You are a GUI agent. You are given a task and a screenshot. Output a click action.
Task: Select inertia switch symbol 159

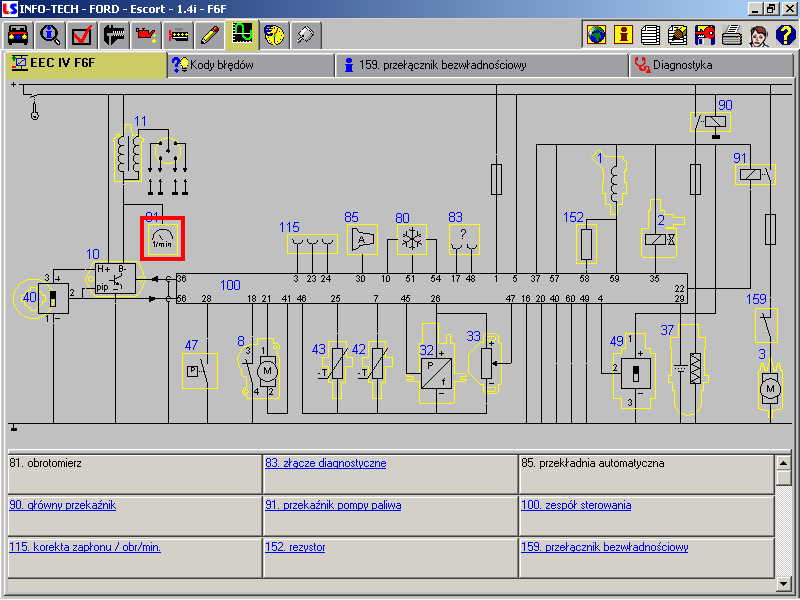coord(766,326)
